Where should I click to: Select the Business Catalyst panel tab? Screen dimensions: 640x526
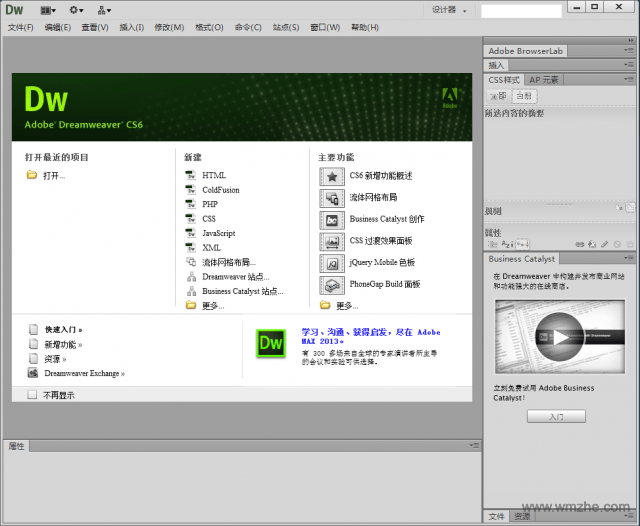point(522,259)
